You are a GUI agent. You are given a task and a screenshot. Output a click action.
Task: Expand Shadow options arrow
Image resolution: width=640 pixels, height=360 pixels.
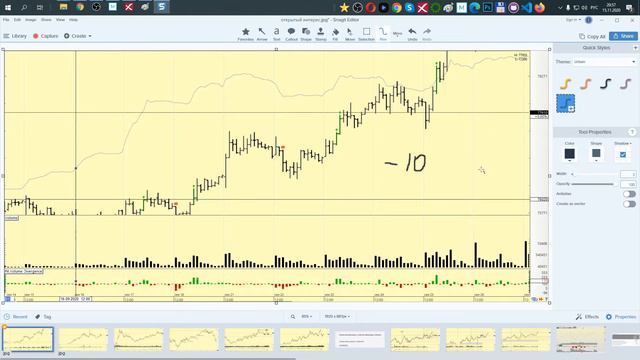pyautogui.click(x=631, y=144)
